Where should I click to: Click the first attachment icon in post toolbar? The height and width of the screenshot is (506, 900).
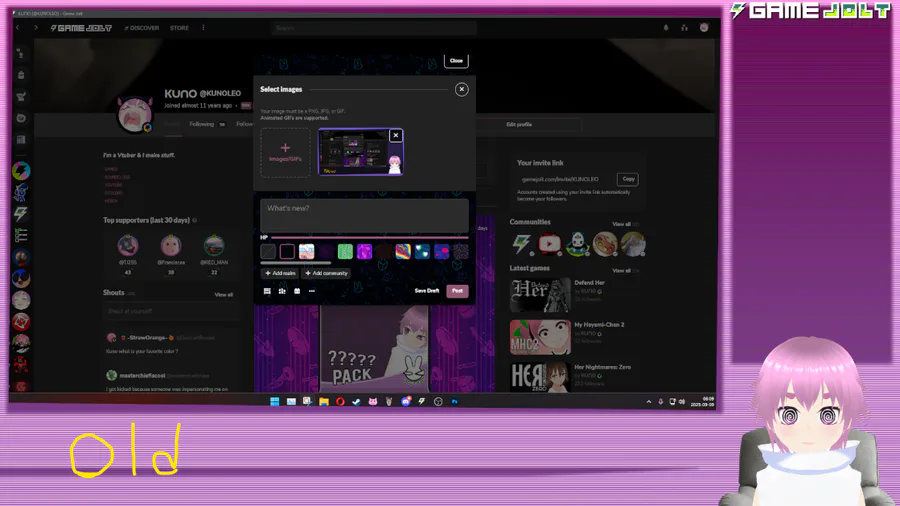(267, 291)
